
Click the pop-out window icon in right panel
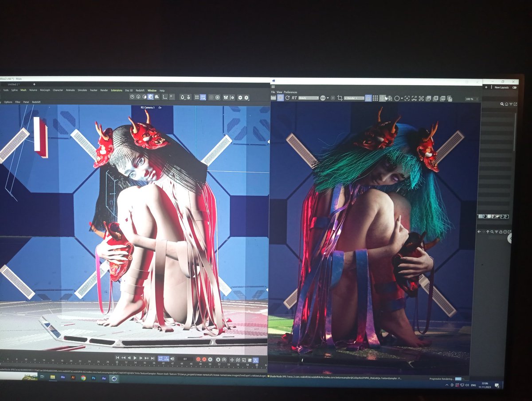pos(515,104)
